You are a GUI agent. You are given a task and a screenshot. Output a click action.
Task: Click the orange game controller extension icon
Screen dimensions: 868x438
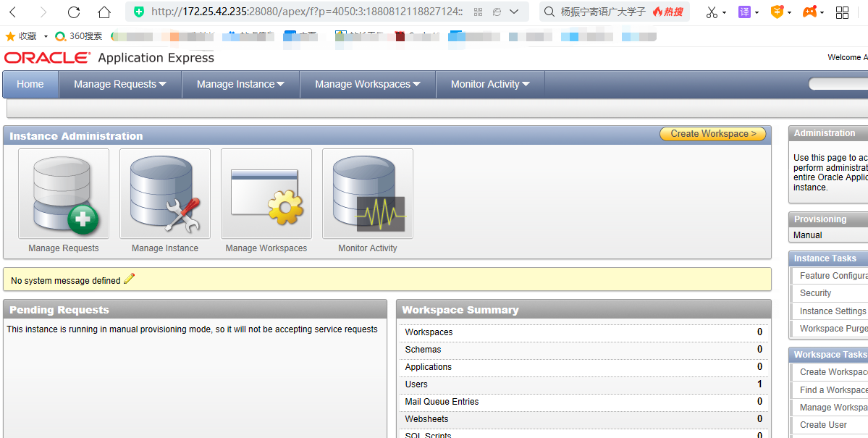click(x=809, y=12)
